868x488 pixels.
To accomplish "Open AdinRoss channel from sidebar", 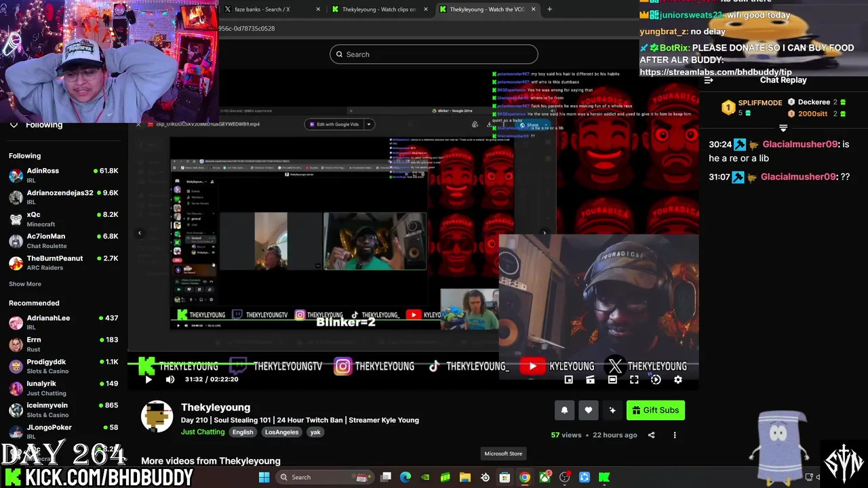I will (64, 175).
